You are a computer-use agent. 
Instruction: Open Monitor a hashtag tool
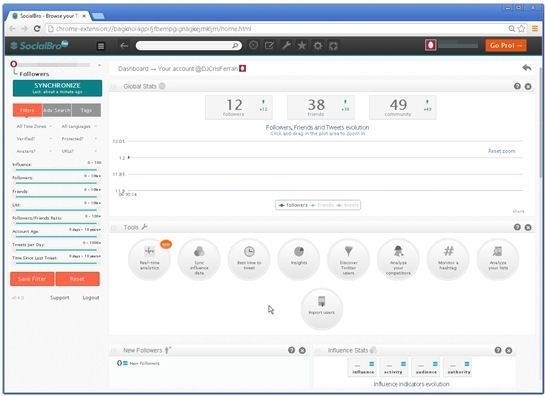click(448, 259)
